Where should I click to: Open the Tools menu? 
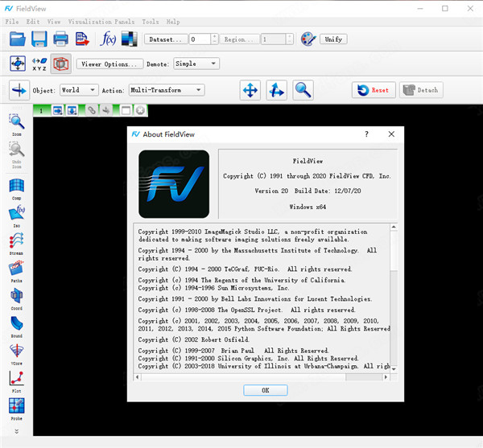[151, 22]
